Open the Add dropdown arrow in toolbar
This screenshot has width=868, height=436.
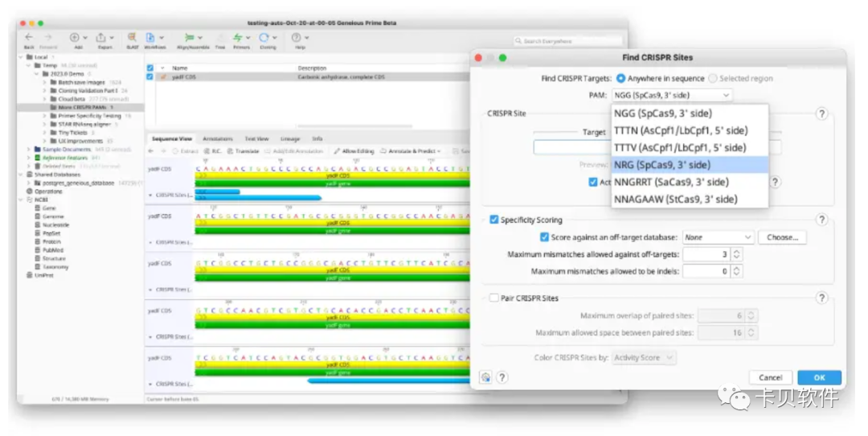[x=84, y=38]
